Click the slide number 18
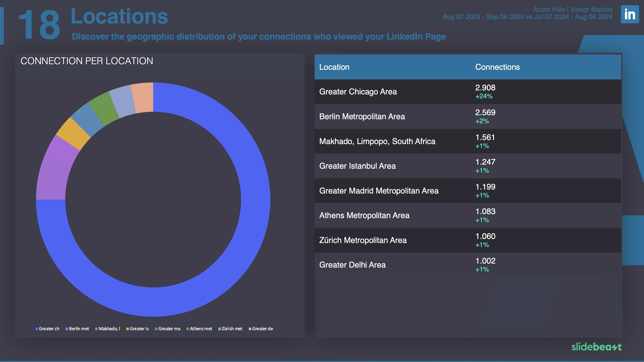644x362 pixels. point(39,25)
